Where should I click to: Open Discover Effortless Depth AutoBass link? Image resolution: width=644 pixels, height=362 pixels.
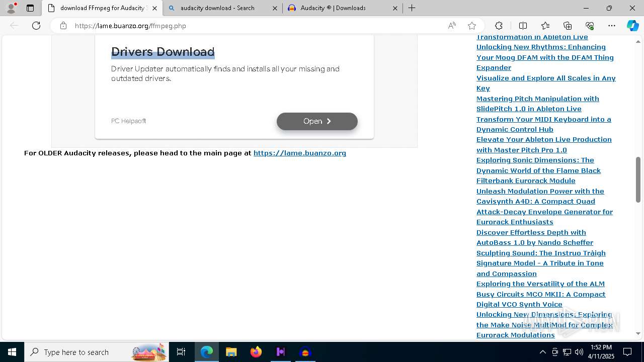click(535, 237)
